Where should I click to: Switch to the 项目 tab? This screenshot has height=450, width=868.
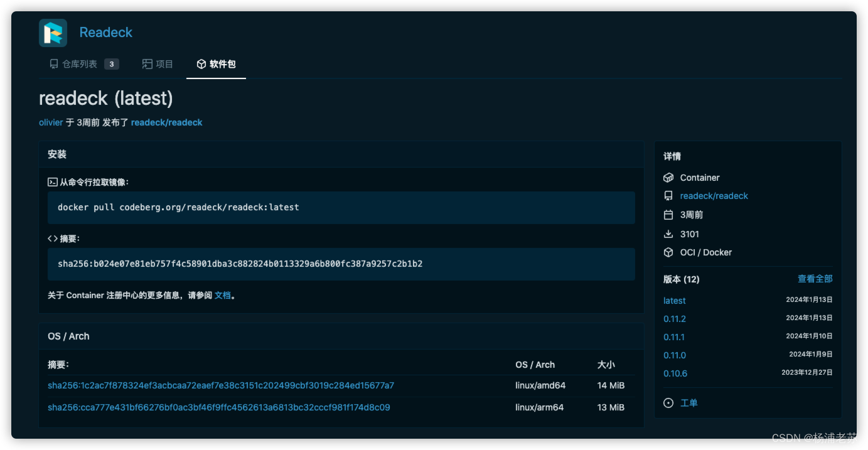tap(158, 64)
